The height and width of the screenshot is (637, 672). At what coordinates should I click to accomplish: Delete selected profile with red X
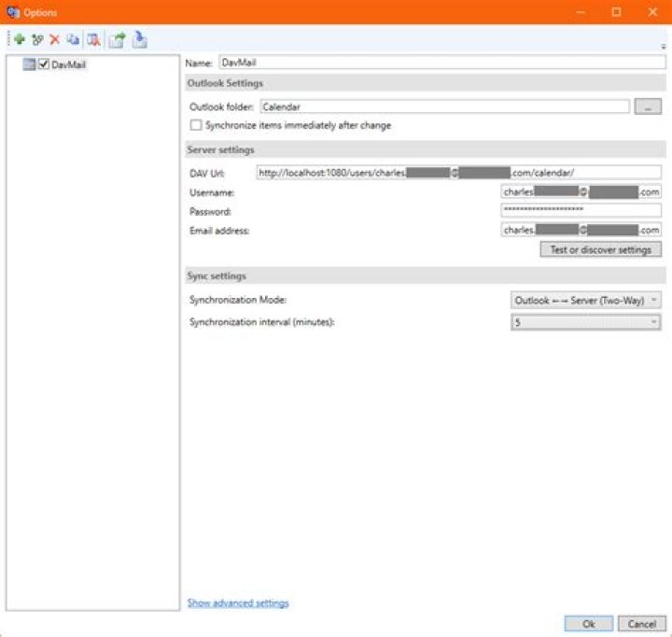click(54, 40)
